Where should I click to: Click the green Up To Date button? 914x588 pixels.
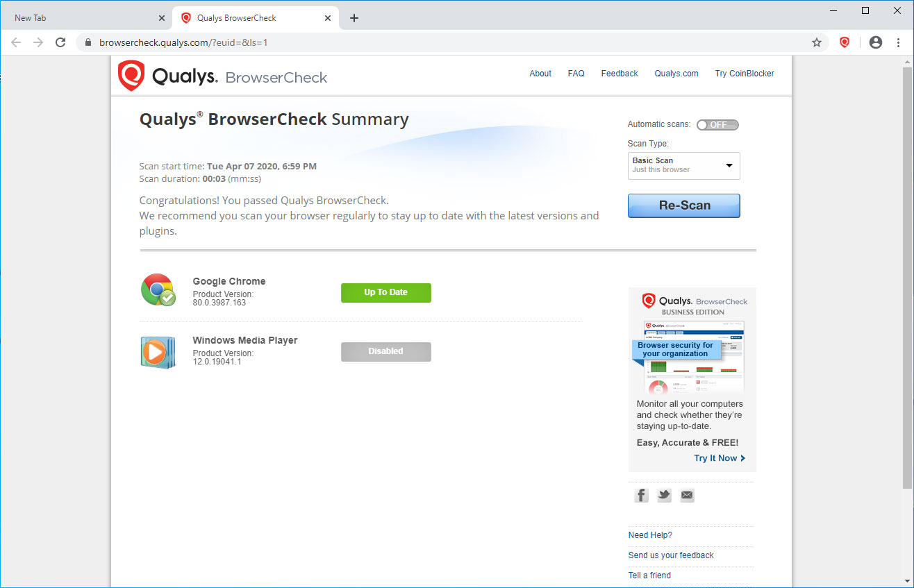pyautogui.click(x=386, y=292)
